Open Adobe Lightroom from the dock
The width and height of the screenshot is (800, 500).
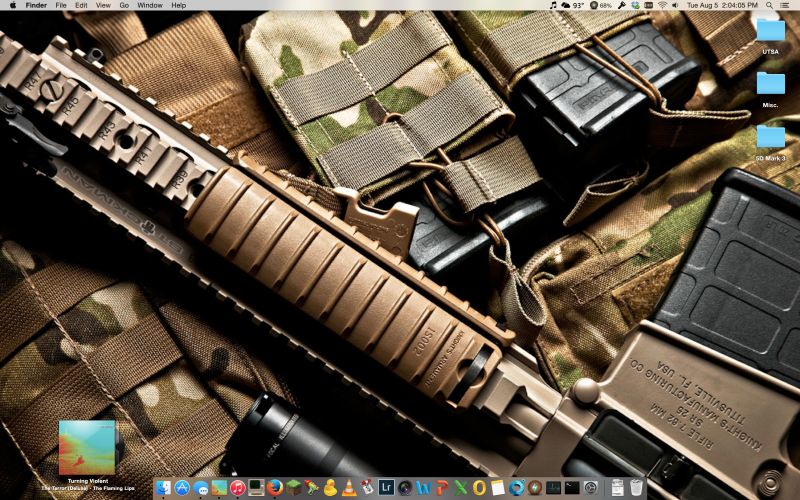click(x=386, y=488)
